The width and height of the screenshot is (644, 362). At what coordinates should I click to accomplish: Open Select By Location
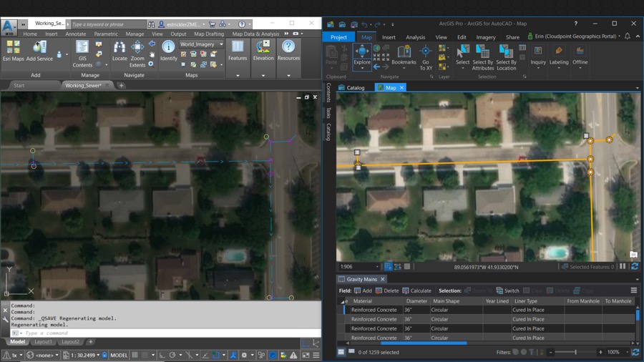[506, 58]
